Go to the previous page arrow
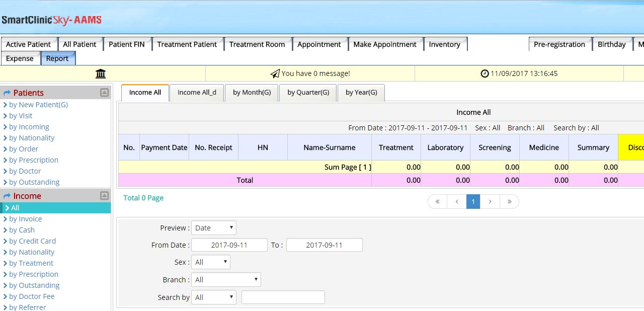This screenshot has width=644, height=311. [x=456, y=202]
